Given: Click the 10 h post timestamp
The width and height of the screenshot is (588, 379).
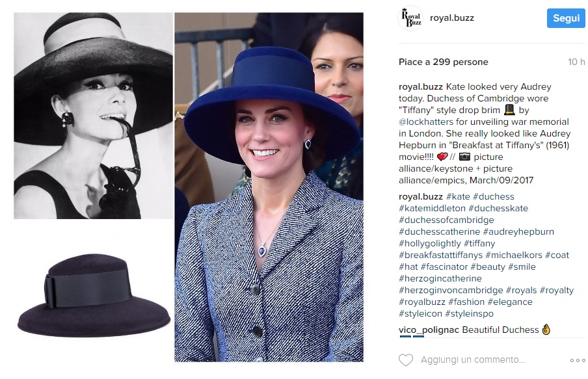Looking at the screenshot, I should tap(576, 62).
